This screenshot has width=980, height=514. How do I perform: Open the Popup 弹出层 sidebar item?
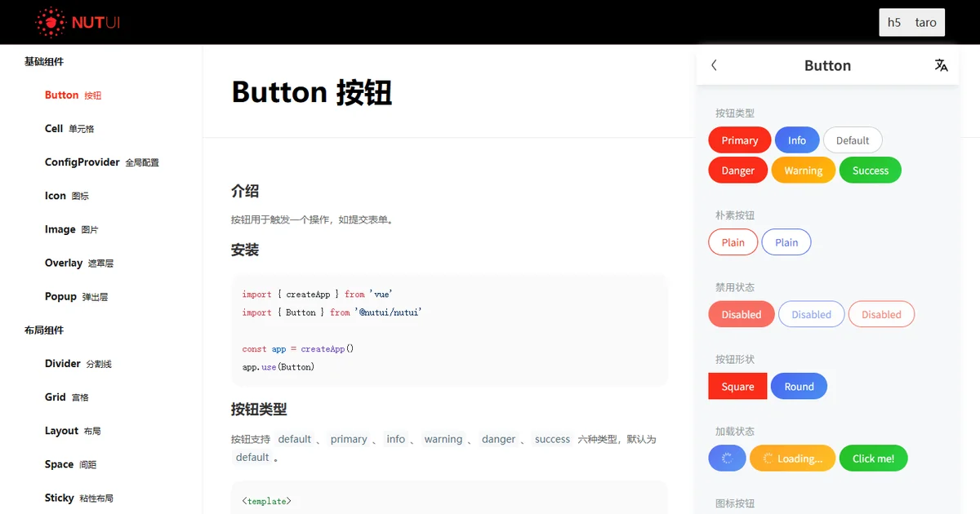point(77,296)
